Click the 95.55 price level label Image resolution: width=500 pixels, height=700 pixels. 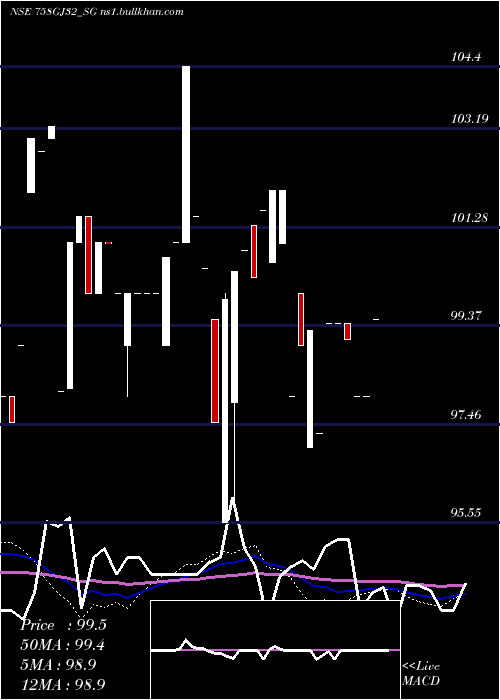pos(467,512)
